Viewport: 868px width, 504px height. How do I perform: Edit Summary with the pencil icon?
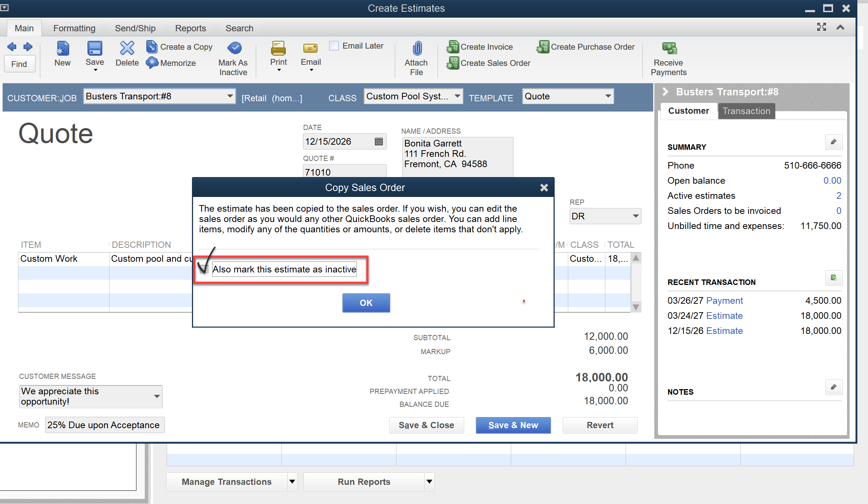tap(833, 142)
